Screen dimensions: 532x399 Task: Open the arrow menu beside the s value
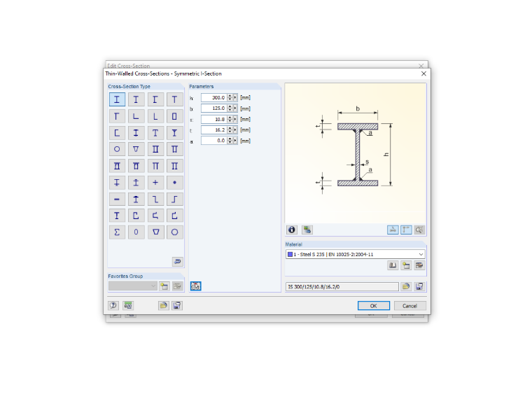click(235, 119)
